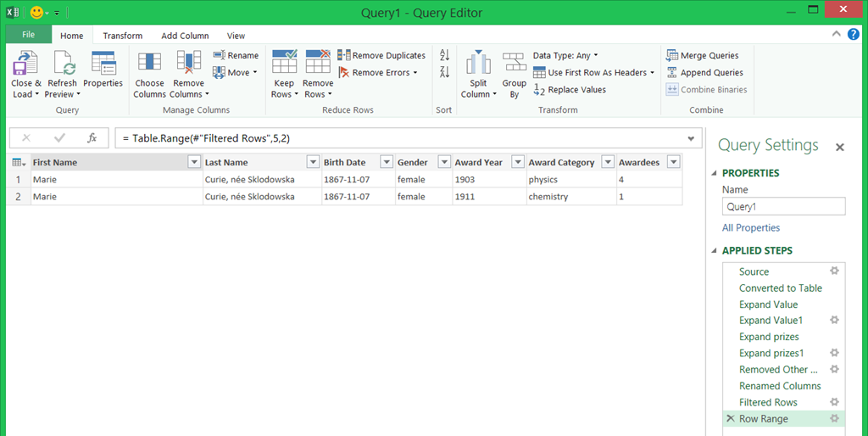This screenshot has width=868, height=436.
Task: Open settings gear for the Source step
Action: pyautogui.click(x=834, y=271)
